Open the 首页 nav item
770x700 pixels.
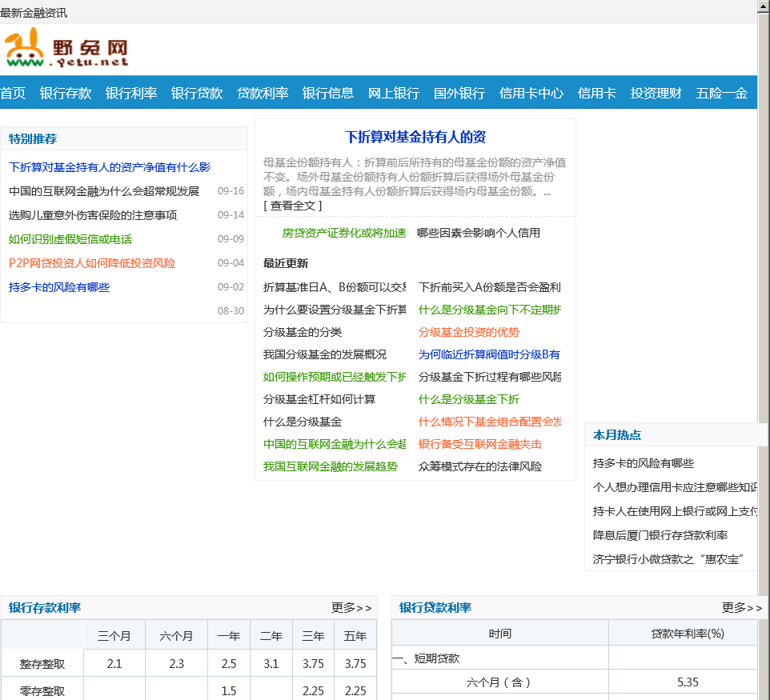click(x=13, y=93)
